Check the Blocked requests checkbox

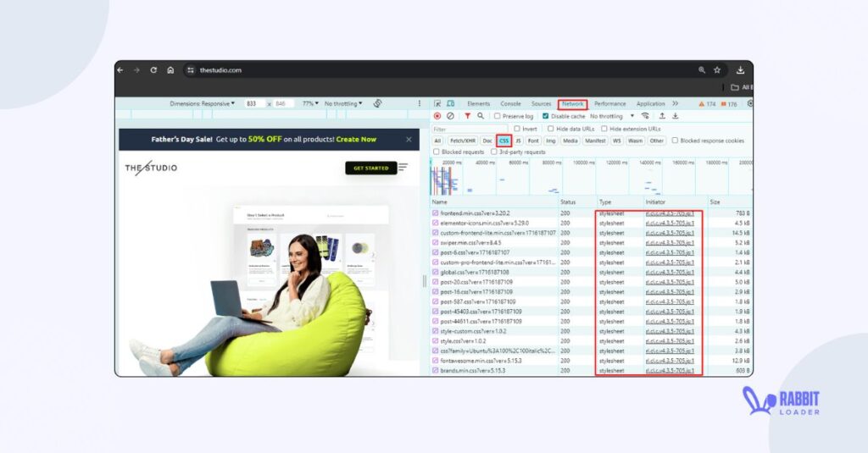tap(437, 152)
